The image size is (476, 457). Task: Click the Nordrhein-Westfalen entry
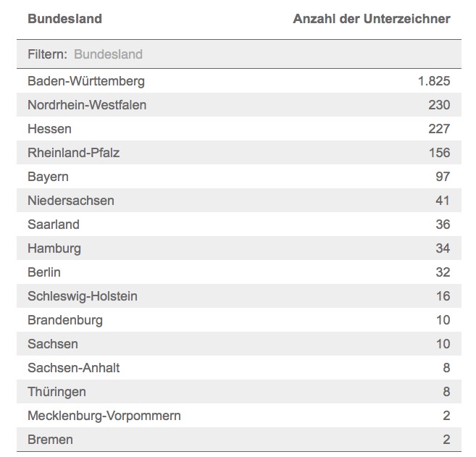pos(87,105)
